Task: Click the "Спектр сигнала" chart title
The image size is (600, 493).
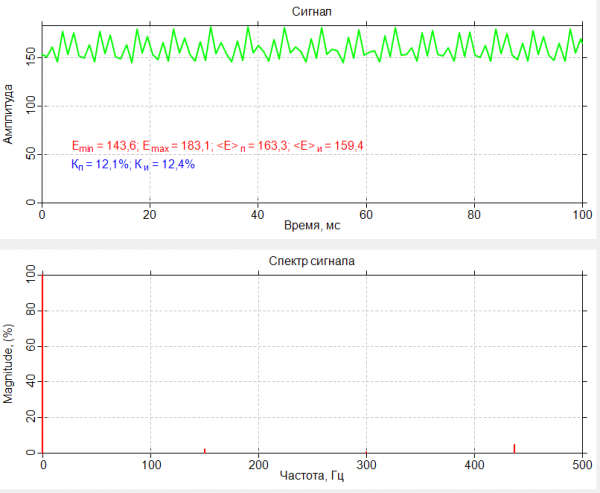Action: (312, 261)
